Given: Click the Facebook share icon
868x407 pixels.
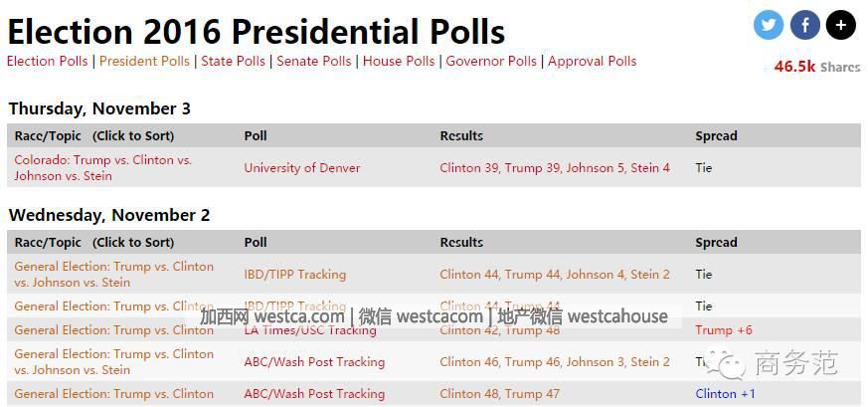Looking at the screenshot, I should click(805, 25).
